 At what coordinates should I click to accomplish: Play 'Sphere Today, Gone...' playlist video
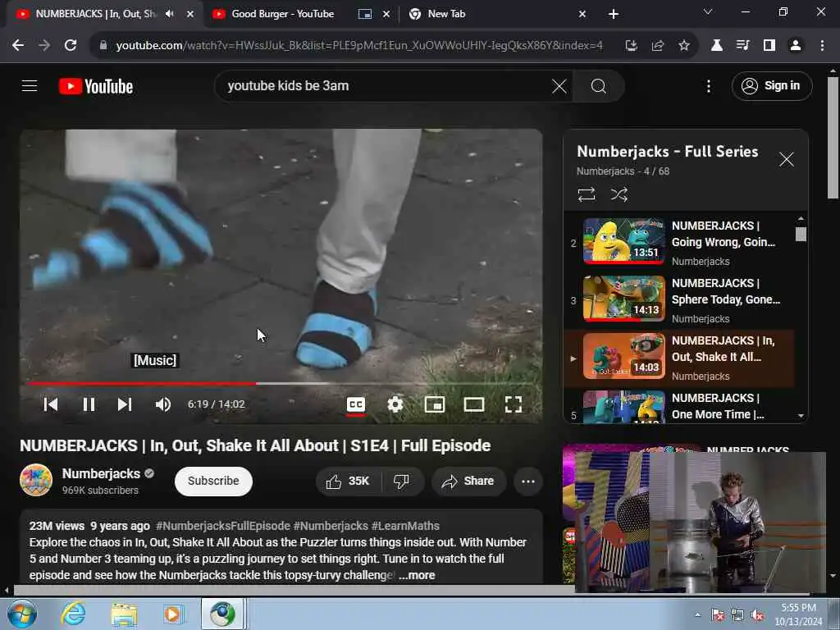(x=680, y=299)
